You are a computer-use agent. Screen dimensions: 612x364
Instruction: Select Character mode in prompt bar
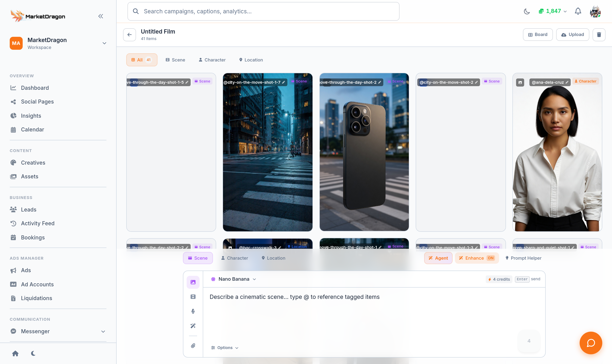(234, 258)
